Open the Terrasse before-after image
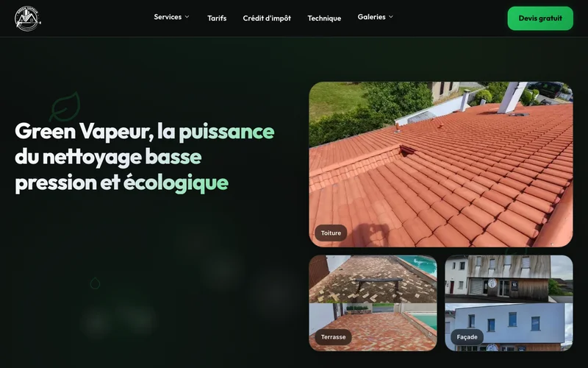Image resolution: width=588 pixels, height=368 pixels. tap(373, 303)
